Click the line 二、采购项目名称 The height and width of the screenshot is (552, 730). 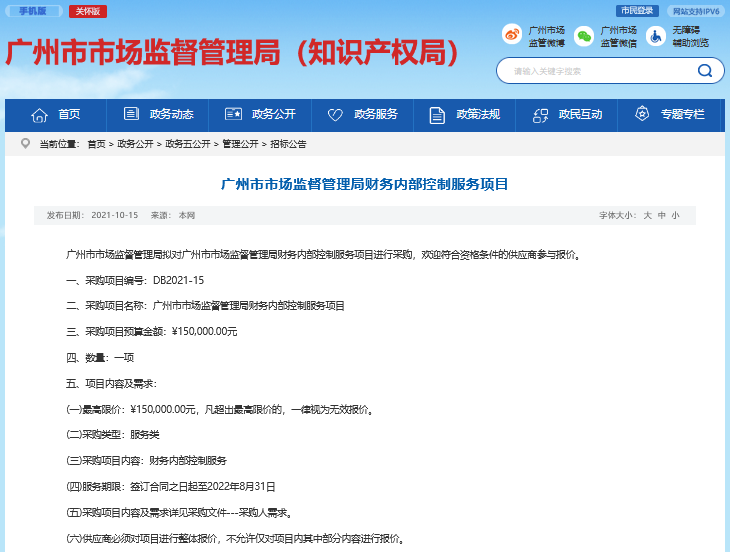coord(205,306)
